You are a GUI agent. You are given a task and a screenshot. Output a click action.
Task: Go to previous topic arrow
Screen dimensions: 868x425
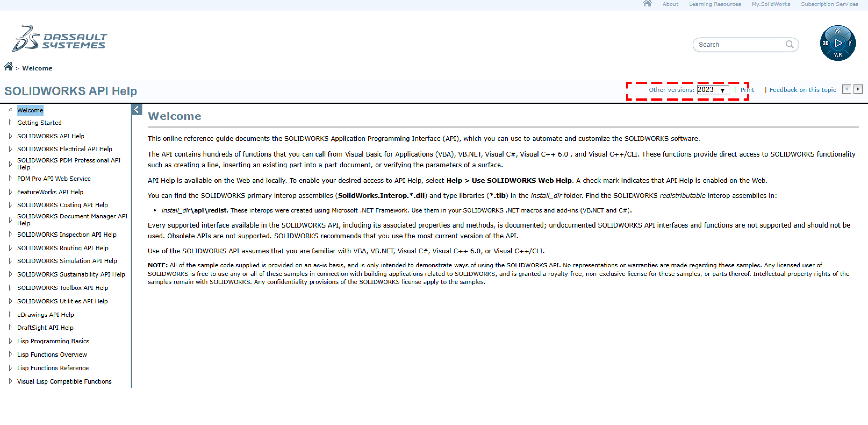tap(847, 89)
